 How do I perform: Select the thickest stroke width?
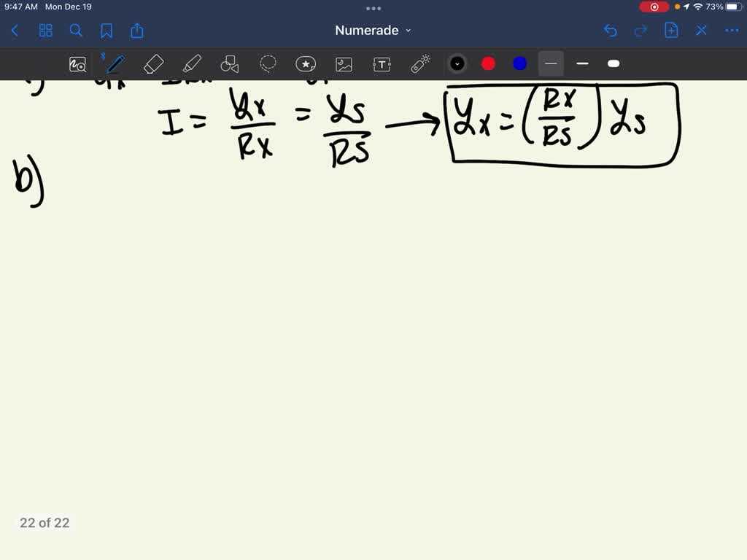[614, 64]
